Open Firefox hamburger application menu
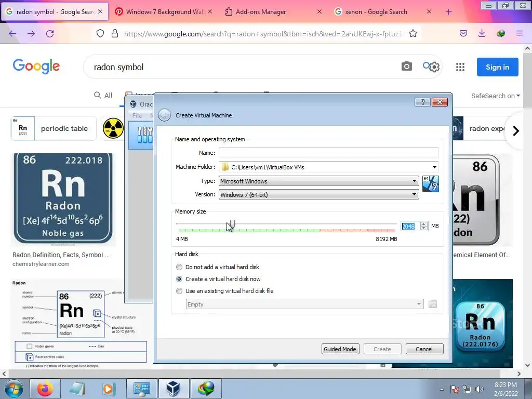Screen dimensions: 532x399 tap(520, 33)
